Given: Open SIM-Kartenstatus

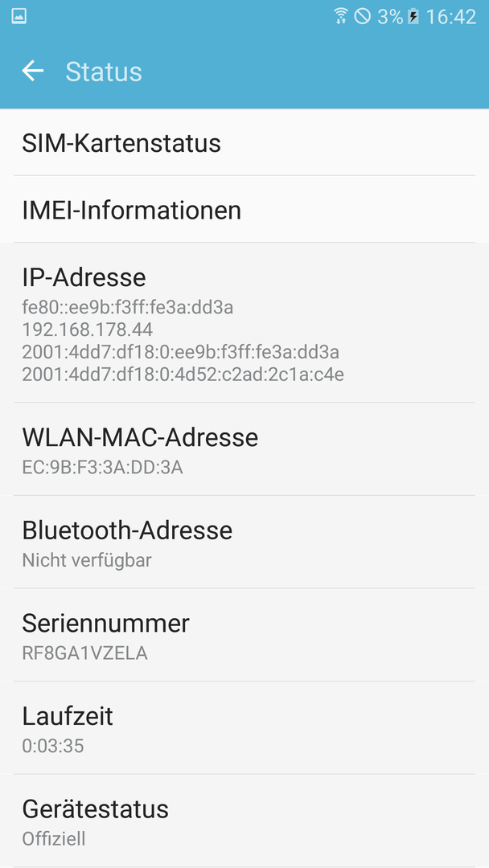Looking at the screenshot, I should (x=244, y=143).
